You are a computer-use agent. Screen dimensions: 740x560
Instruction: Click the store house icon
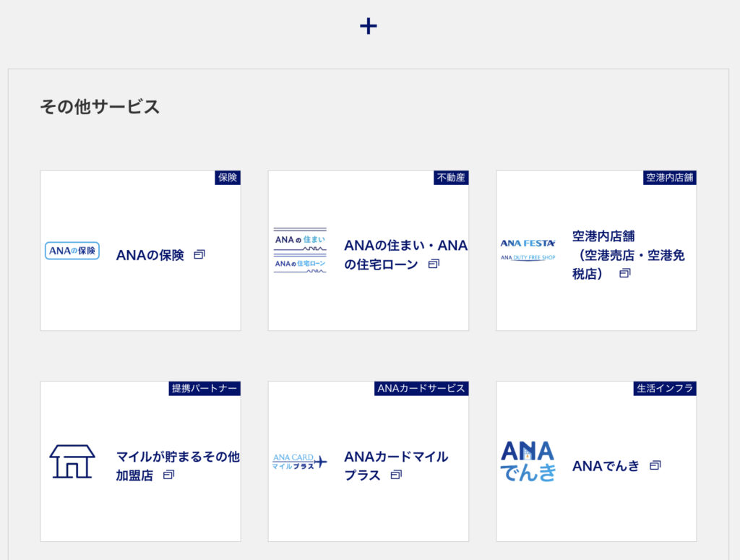point(72,461)
